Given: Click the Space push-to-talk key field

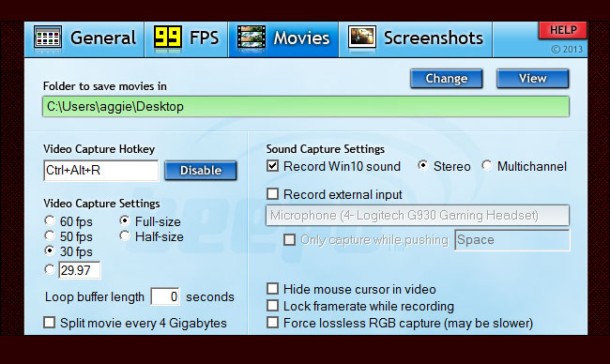Looking at the screenshot, I should point(512,240).
